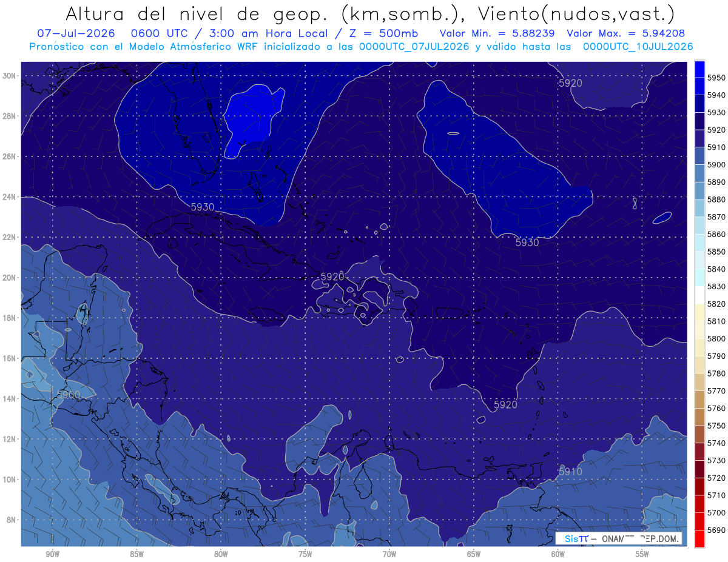The width and height of the screenshot is (728, 562).
Task: Click the 18N latitude axis label
Action: (x=10, y=318)
